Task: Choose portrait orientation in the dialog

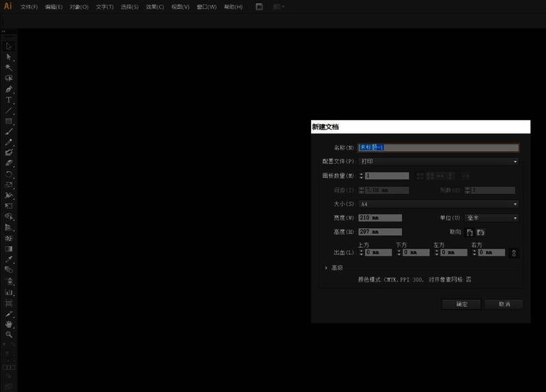Action: pyautogui.click(x=470, y=232)
